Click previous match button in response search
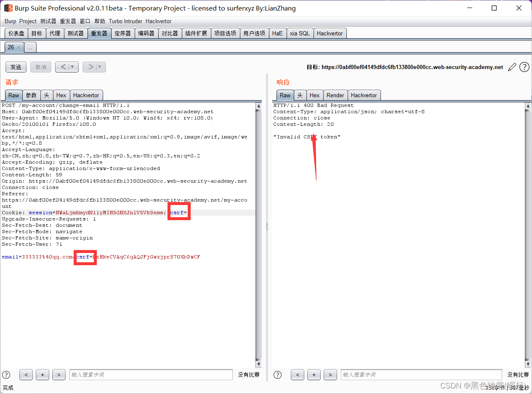 pyautogui.click(x=298, y=375)
